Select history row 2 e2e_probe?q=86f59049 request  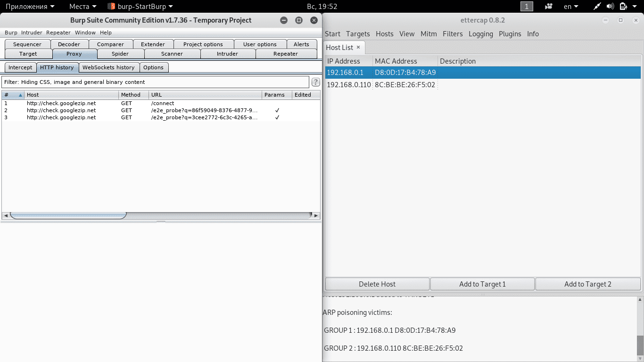coord(161,110)
